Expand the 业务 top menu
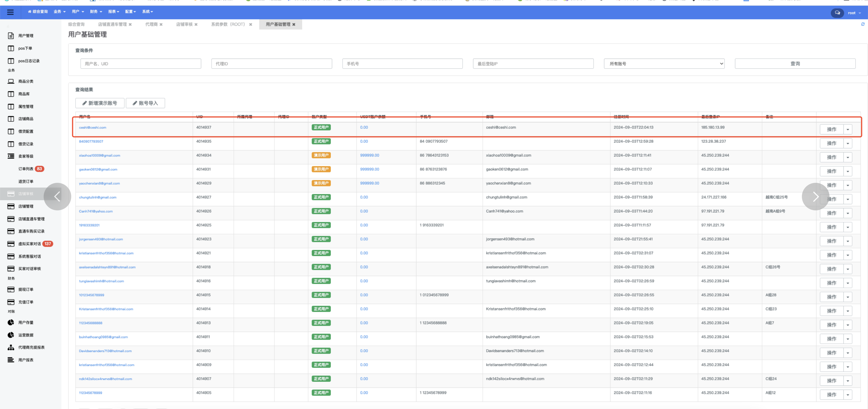The width and height of the screenshot is (868, 409). click(60, 12)
